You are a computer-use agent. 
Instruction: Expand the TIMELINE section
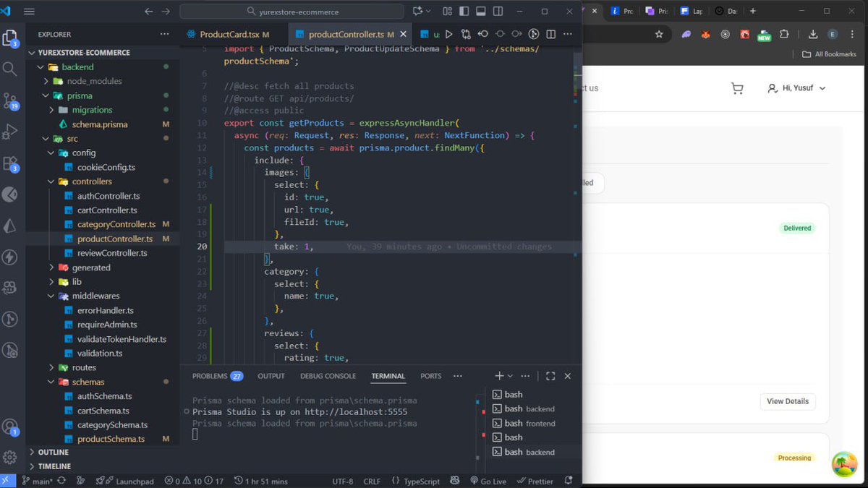click(x=55, y=466)
